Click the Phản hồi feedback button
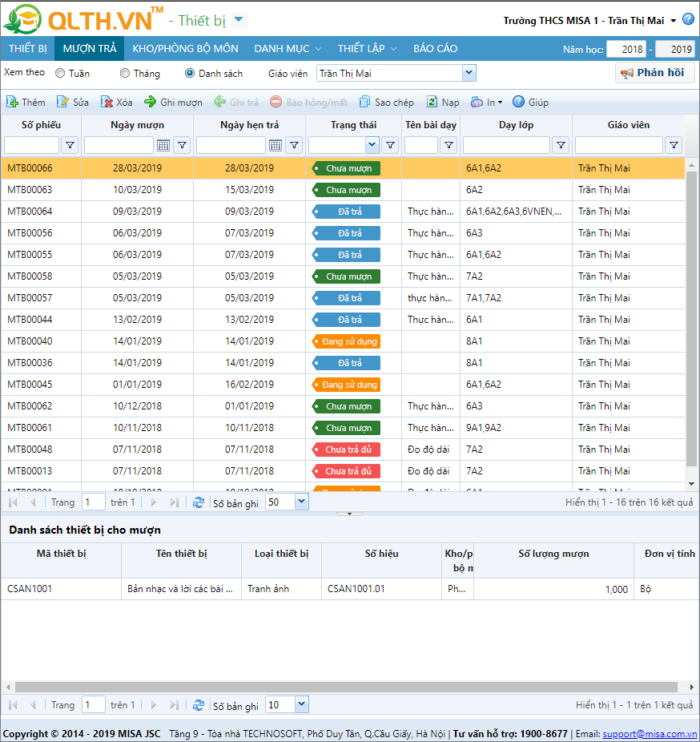This screenshot has height=742, width=700. (653, 73)
